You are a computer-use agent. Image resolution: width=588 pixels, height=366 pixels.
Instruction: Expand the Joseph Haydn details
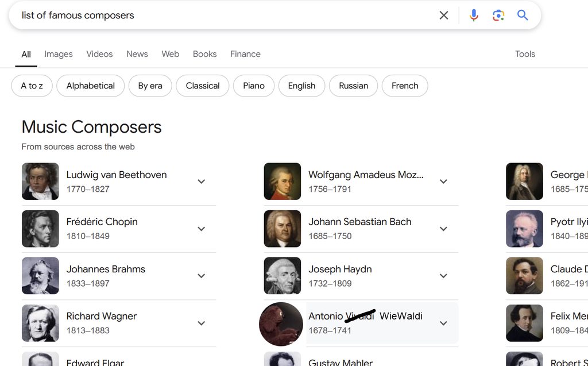(443, 276)
